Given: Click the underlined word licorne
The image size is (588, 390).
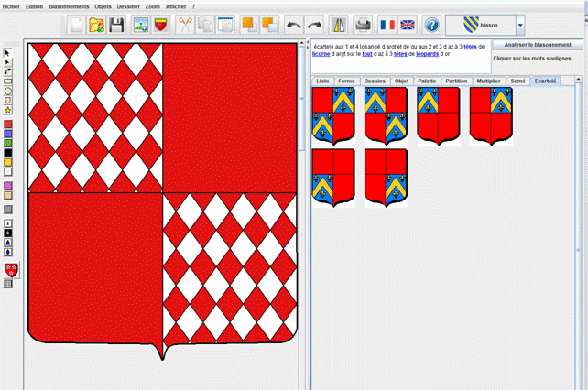Looking at the screenshot, I should pyautogui.click(x=322, y=53).
